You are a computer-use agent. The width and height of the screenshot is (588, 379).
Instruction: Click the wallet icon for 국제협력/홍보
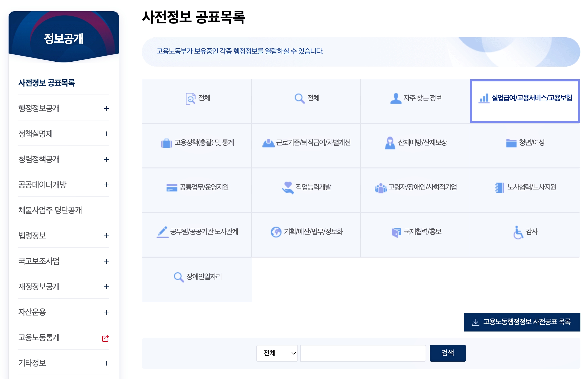pos(396,232)
